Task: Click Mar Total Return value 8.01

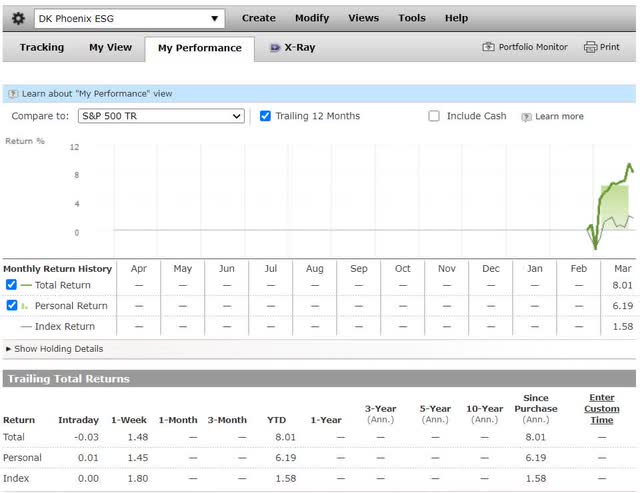Action: click(622, 285)
